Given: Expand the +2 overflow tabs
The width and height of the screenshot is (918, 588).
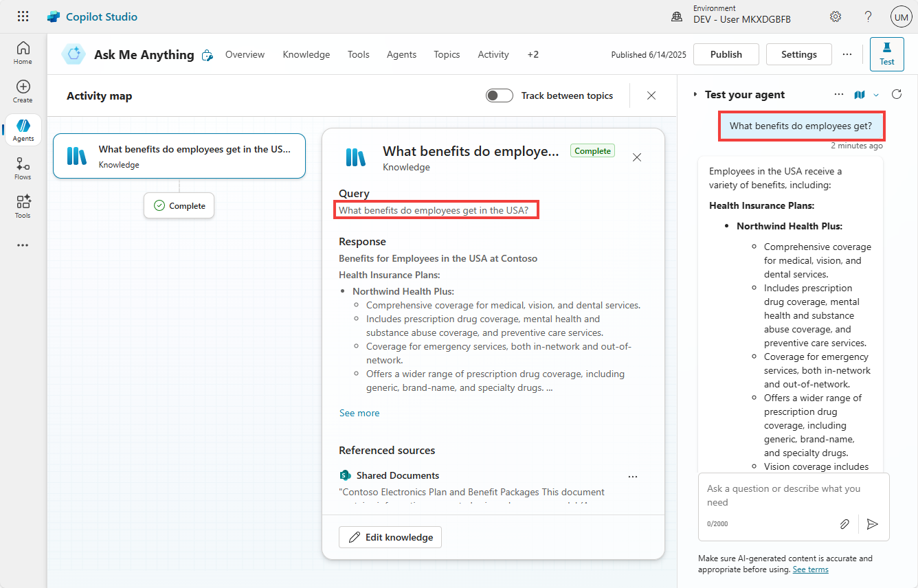Looking at the screenshot, I should 533,54.
